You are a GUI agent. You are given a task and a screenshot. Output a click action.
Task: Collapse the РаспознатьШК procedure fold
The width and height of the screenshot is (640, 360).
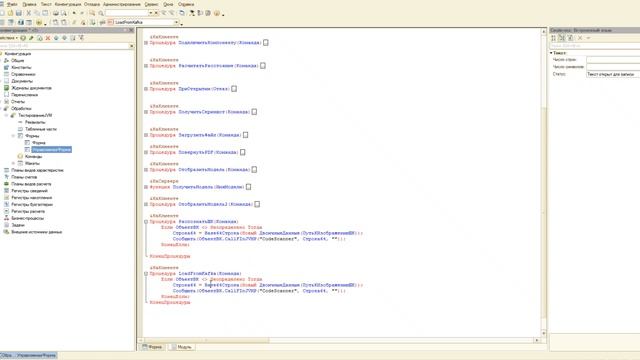pyautogui.click(x=146, y=222)
